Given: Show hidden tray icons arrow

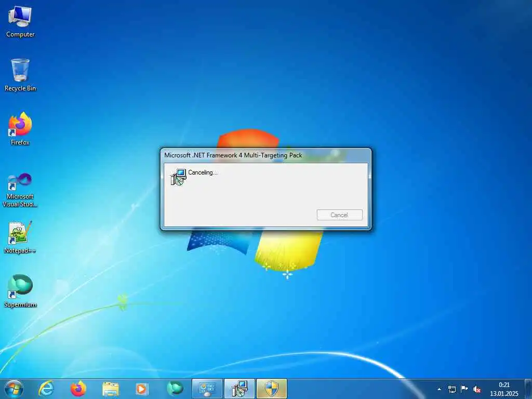Looking at the screenshot, I should 440,389.
